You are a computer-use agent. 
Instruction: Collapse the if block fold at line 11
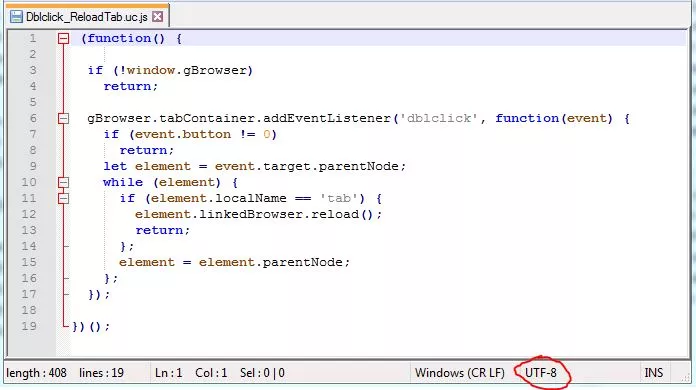tap(63, 198)
